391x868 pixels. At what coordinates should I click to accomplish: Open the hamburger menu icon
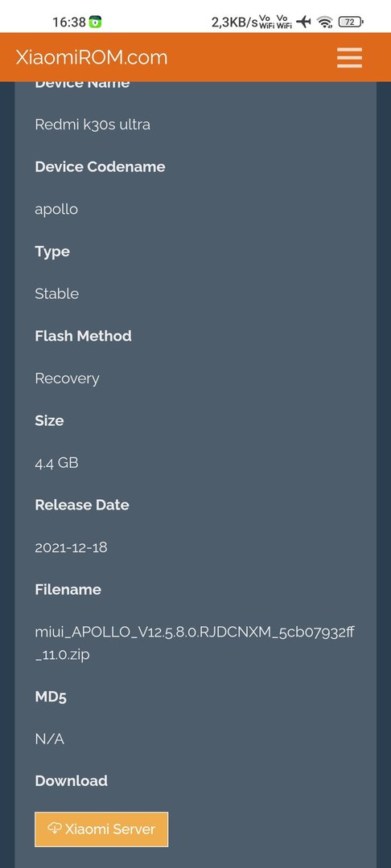pyautogui.click(x=349, y=58)
